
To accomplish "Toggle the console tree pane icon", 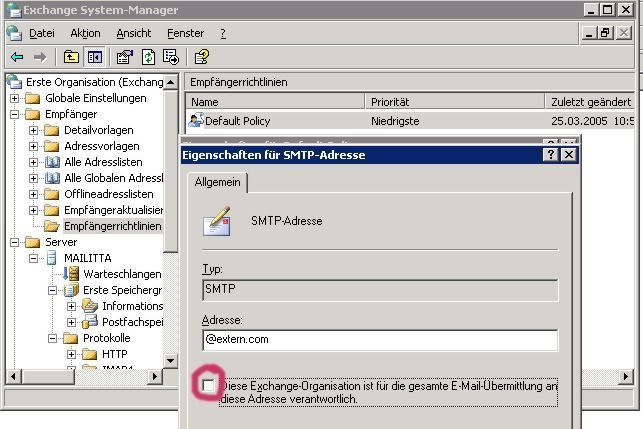I will click(95, 57).
